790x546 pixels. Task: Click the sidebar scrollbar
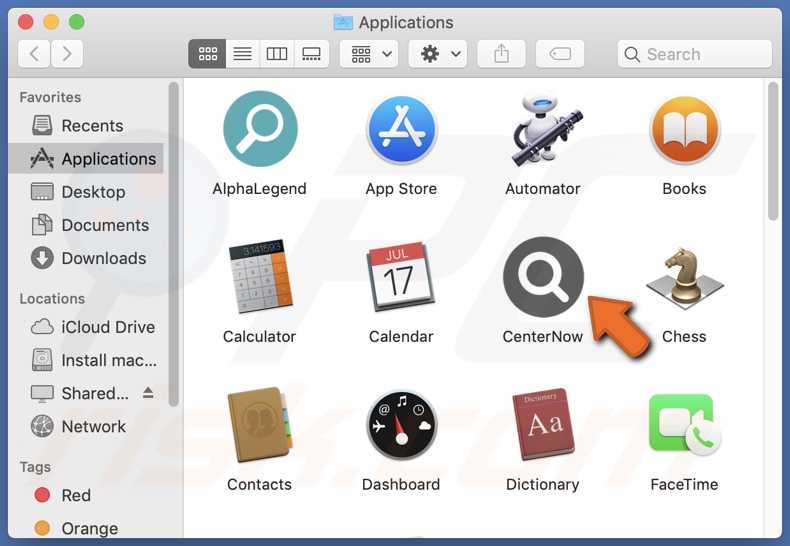pyautogui.click(x=173, y=244)
